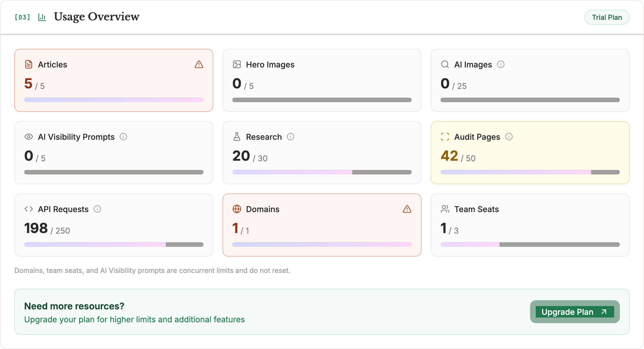Click the Audit Pages progress bar
This screenshot has width=644, height=349.
(x=530, y=172)
